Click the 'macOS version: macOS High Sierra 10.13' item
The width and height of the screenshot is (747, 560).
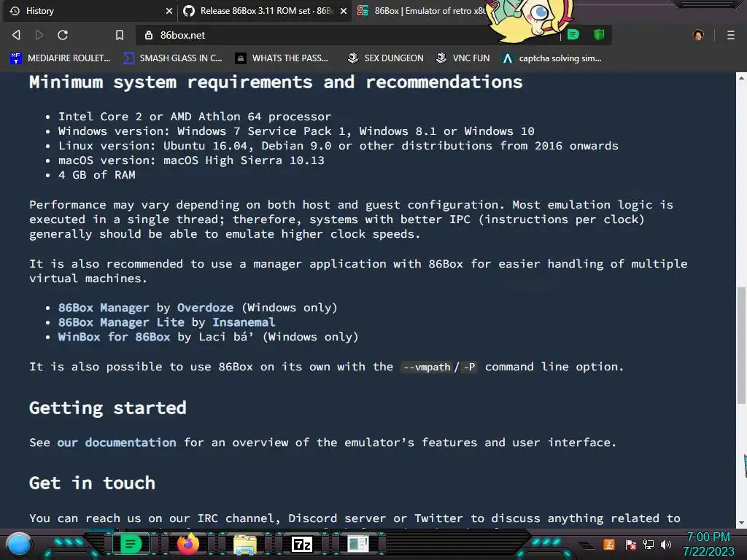click(x=191, y=160)
